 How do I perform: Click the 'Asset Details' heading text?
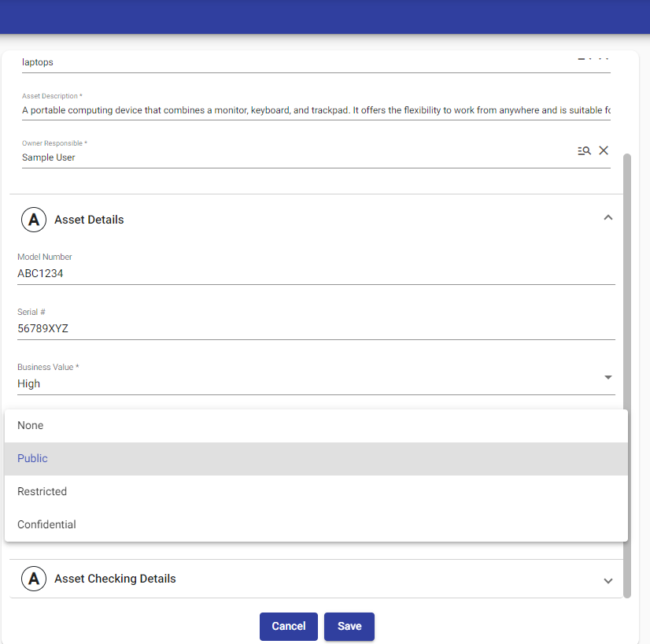tap(89, 220)
